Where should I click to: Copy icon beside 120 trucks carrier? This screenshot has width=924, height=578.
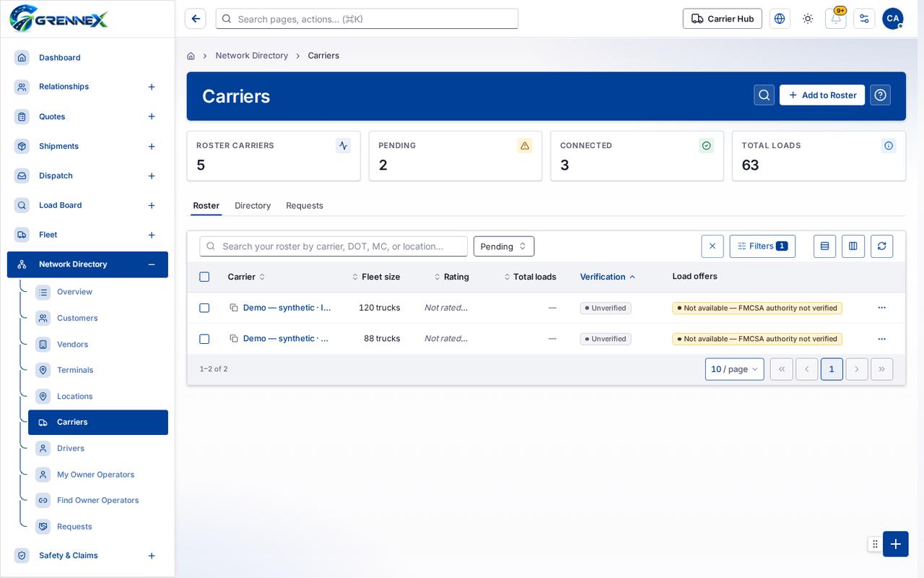[x=234, y=308]
